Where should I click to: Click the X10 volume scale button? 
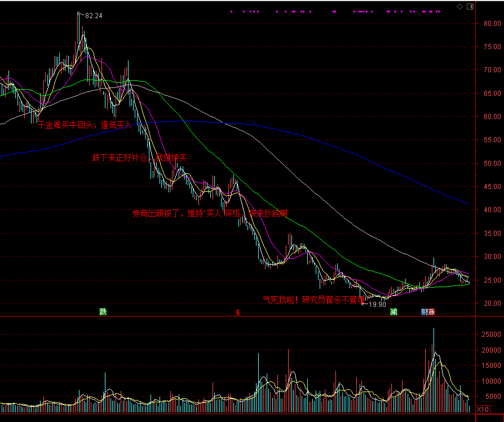[x=483, y=410]
